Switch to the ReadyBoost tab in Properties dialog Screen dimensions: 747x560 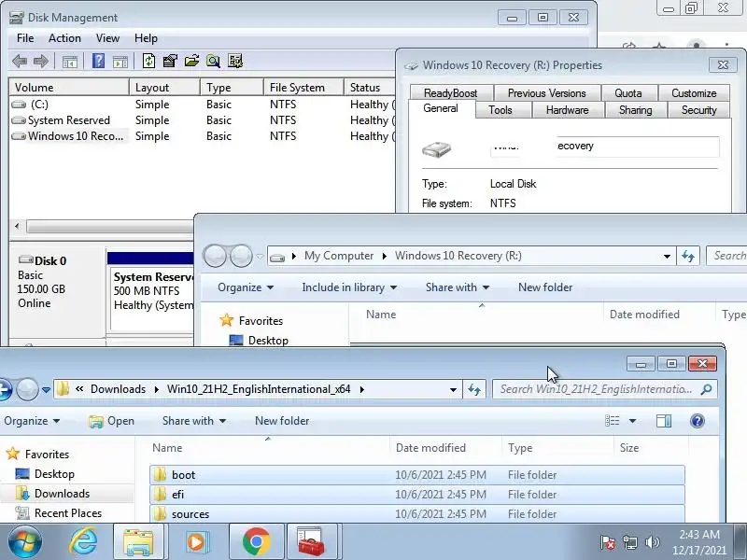pos(451,92)
